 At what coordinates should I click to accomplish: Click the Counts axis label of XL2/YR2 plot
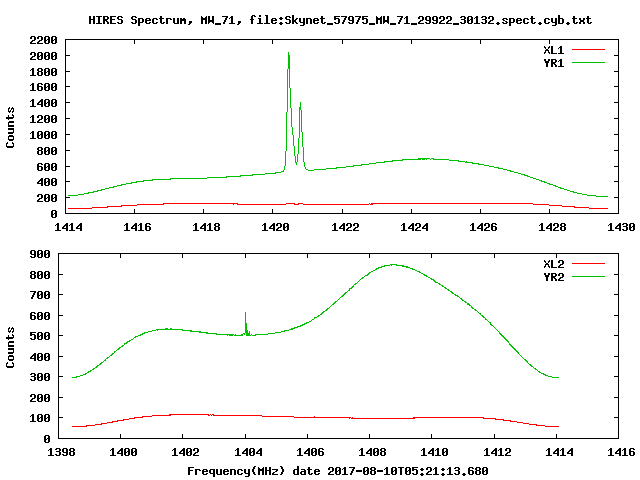(x=10, y=347)
